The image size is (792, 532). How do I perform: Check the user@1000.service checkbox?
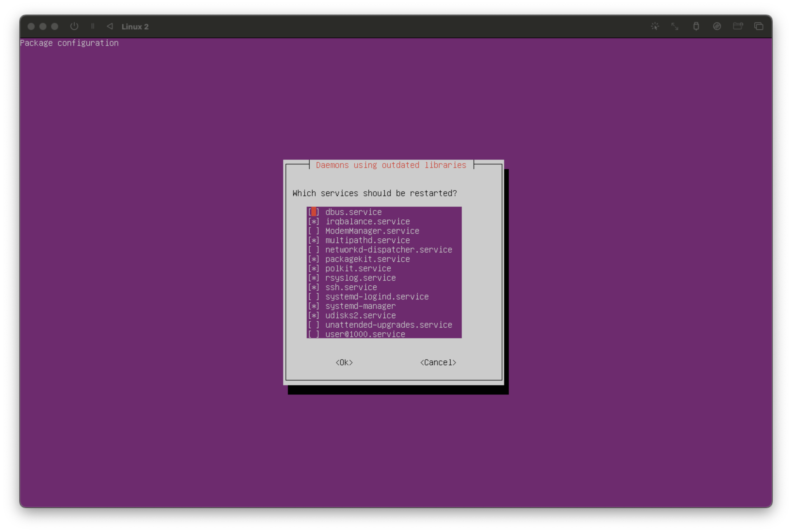pyautogui.click(x=313, y=334)
